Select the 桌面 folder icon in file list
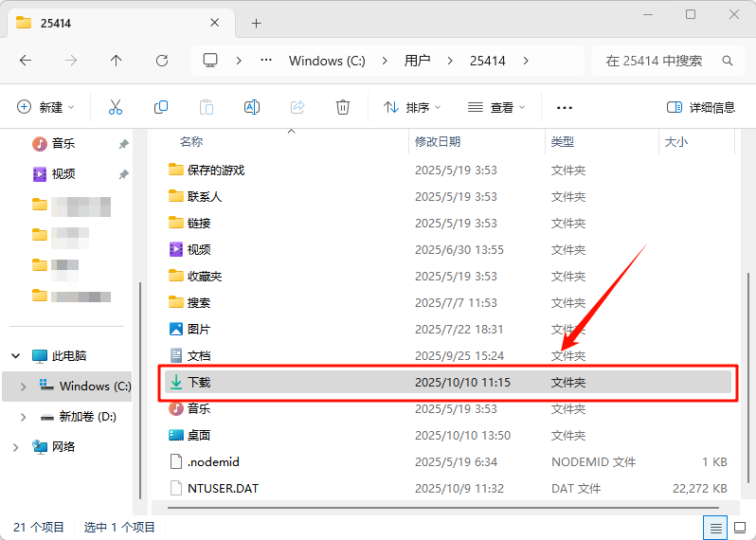The image size is (756, 540). [x=176, y=436]
